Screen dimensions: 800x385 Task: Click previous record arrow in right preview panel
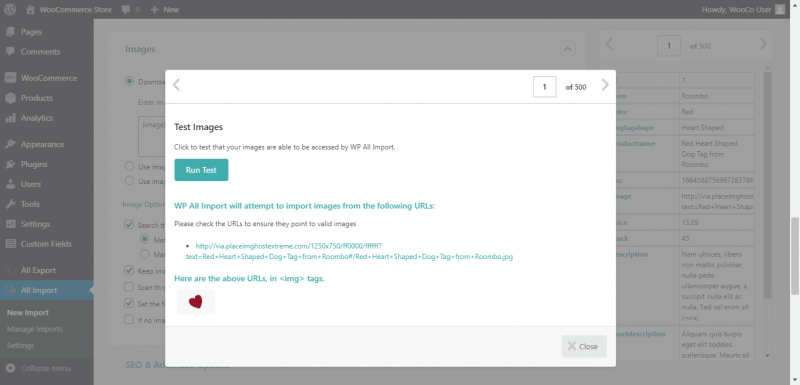[x=609, y=44]
